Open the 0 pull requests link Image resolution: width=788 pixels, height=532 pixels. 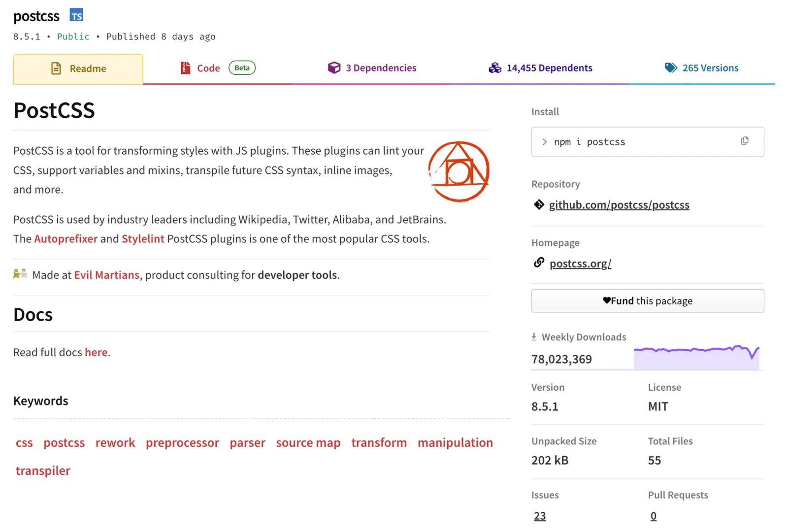(x=653, y=516)
